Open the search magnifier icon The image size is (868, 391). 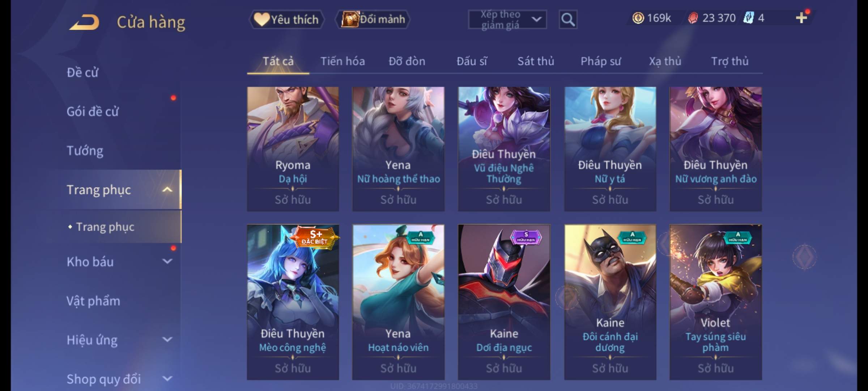(568, 20)
